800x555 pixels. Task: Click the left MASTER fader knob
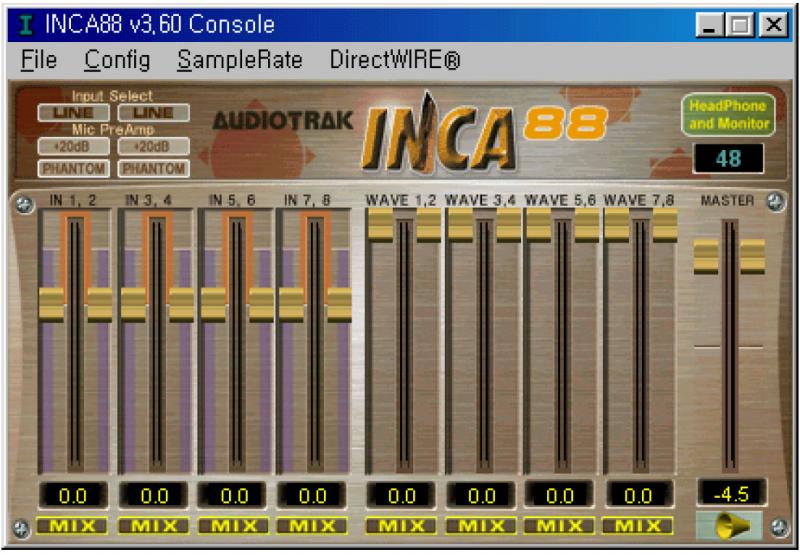[706, 257]
